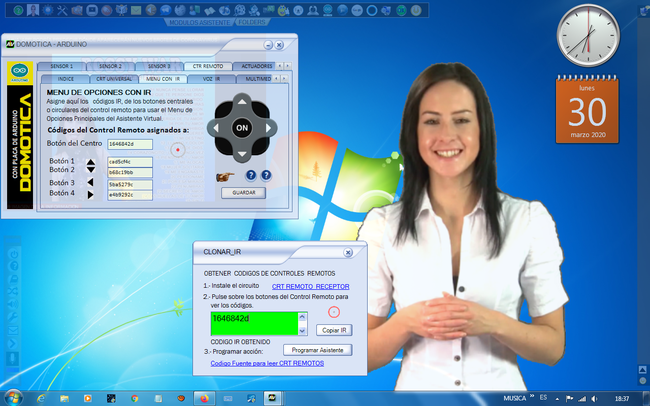The width and height of the screenshot is (650, 406).
Task: Open the envelope mail icon in top toolbar
Action: pyautogui.click(x=136, y=10)
